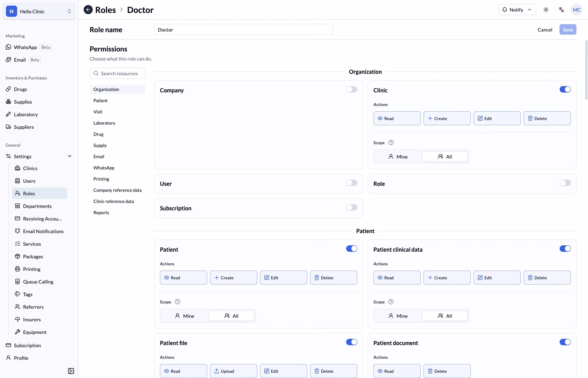Enable the User permission toggle

point(352,183)
